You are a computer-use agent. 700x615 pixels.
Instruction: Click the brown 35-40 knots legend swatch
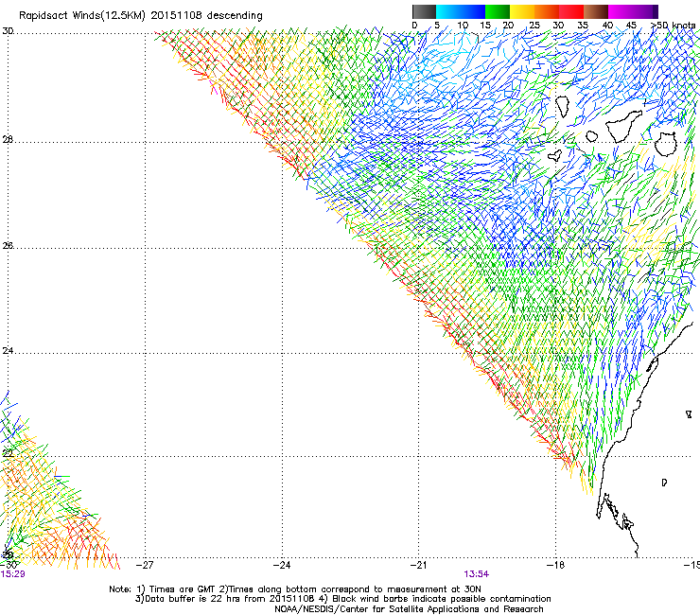pyautogui.click(x=596, y=11)
